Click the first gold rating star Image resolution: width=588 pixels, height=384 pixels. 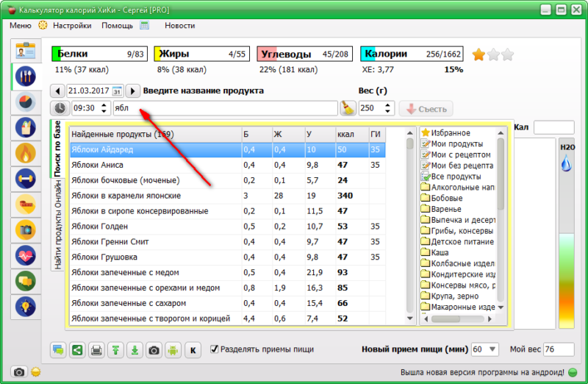pyautogui.click(x=478, y=54)
